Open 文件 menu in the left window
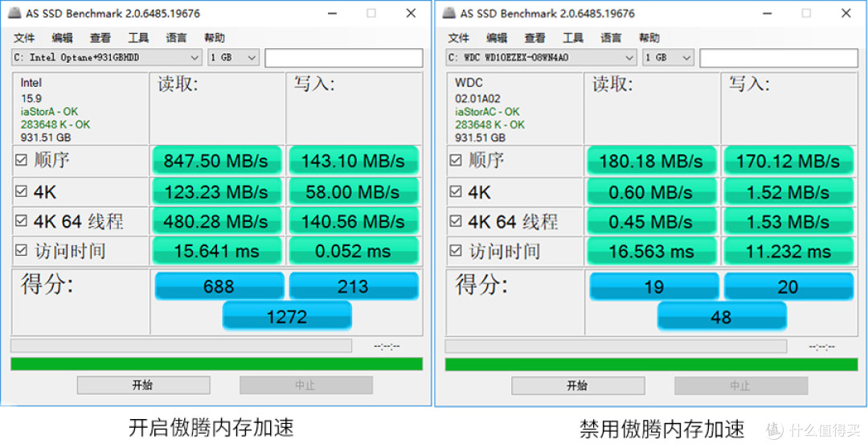The width and height of the screenshot is (868, 448). click(24, 38)
